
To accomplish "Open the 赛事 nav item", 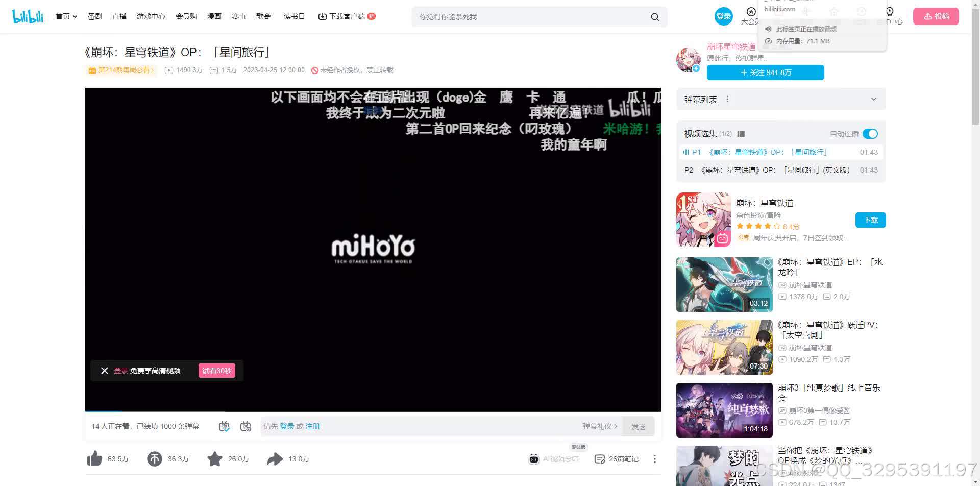I will (239, 16).
